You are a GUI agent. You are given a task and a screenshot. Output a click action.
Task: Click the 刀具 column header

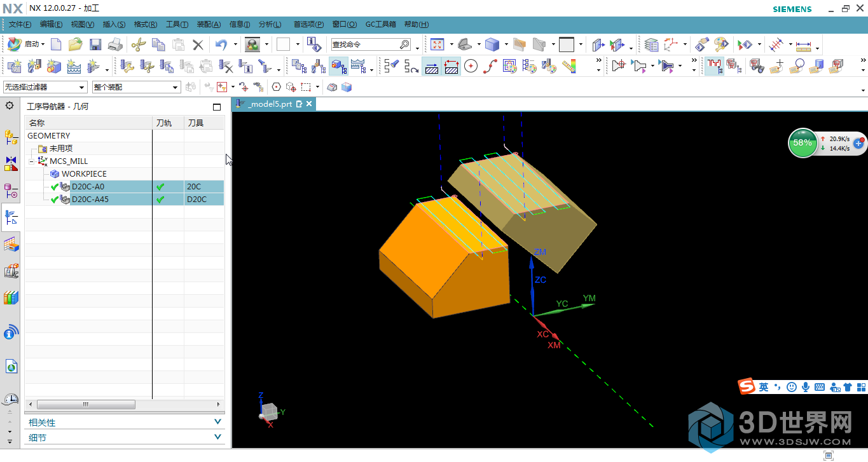204,123
